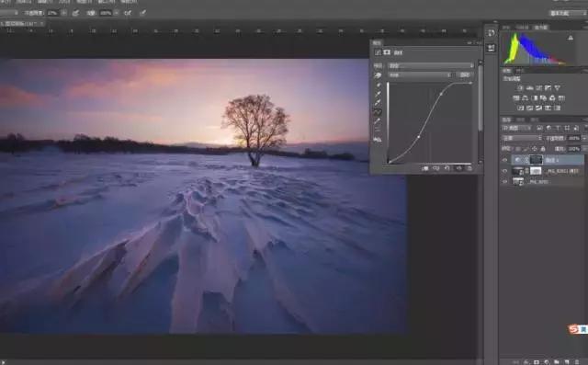Add a Color Balance adjustment layer
The height and width of the screenshot is (365, 588).
(x=525, y=97)
